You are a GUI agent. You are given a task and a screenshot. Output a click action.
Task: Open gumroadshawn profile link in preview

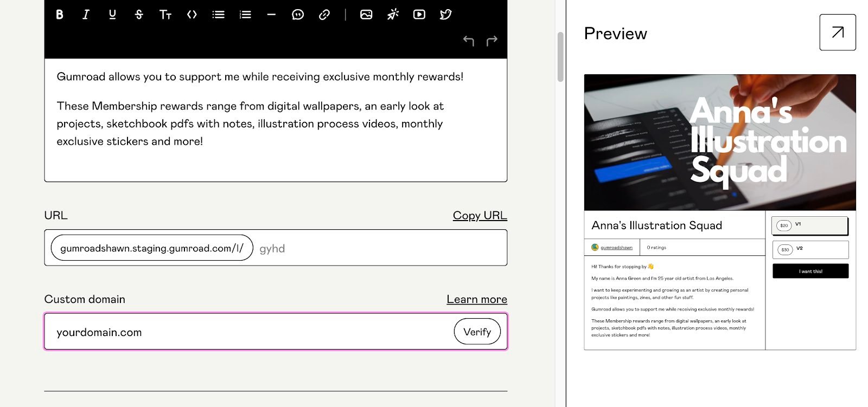point(616,248)
